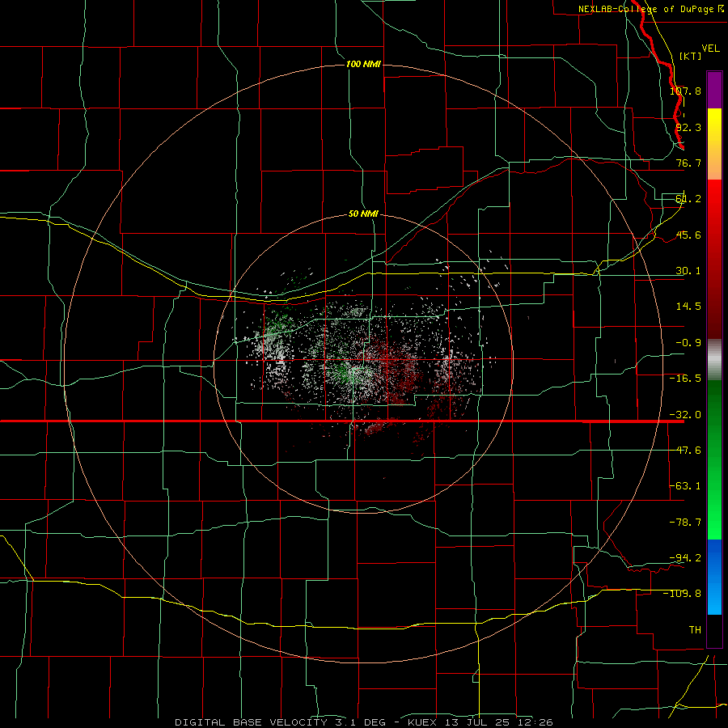Select the -47.6 value on the velocity scale

coord(685,451)
